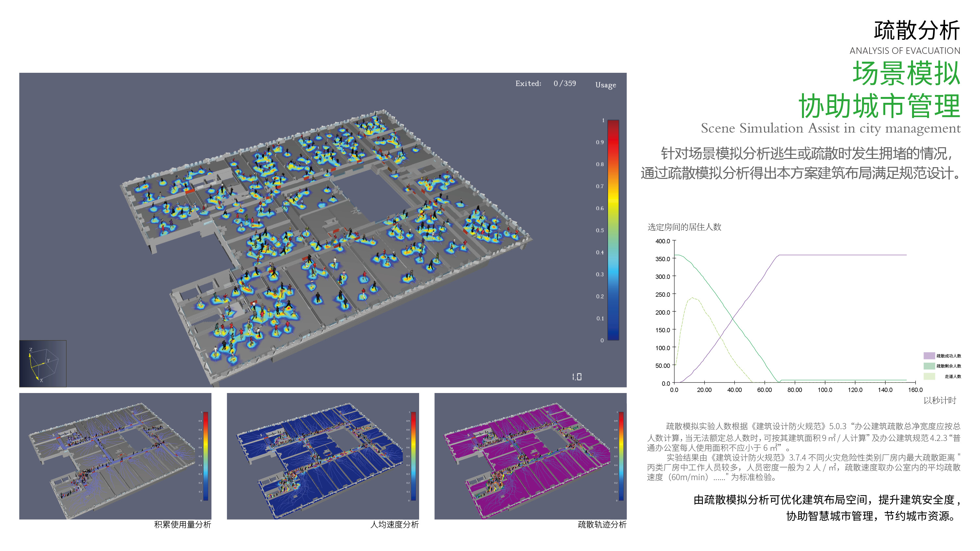Image resolution: width=980 pixels, height=551 pixels.
Task: Click the green 场景模拟 heading
Action: pyautogui.click(x=906, y=73)
